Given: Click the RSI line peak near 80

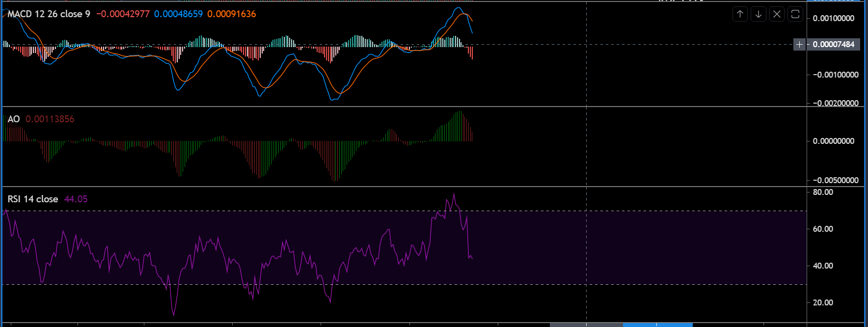Looking at the screenshot, I should [454, 194].
